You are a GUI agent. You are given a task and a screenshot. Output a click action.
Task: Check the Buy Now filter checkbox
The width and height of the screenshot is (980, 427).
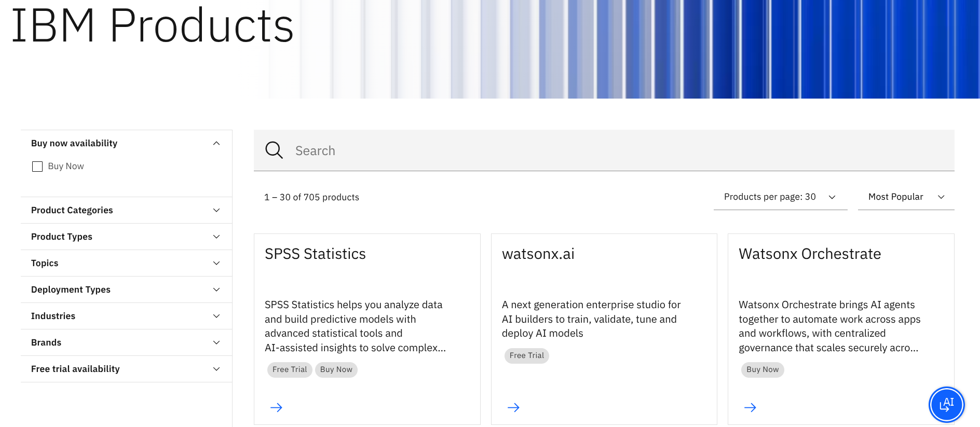point(37,167)
